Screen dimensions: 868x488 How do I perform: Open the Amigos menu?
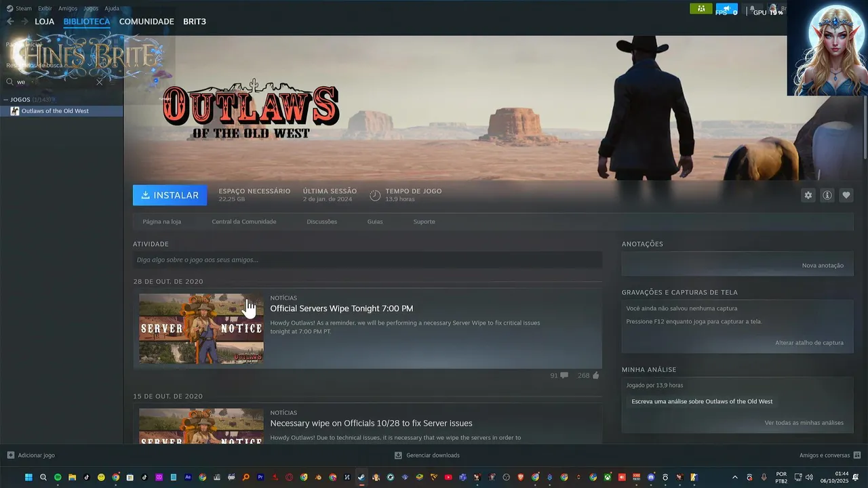68,9
